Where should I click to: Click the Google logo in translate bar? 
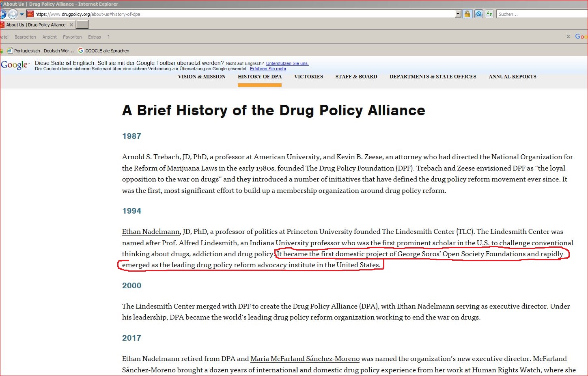tap(15, 65)
